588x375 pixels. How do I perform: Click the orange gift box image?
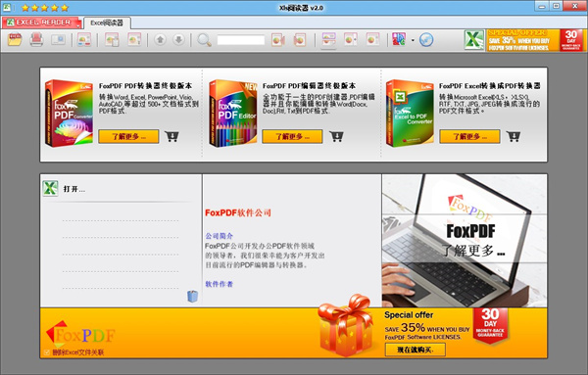(346, 325)
